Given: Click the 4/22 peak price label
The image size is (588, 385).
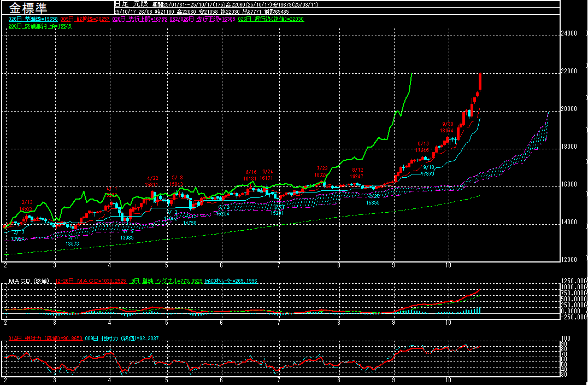Looking at the screenshot, I should coord(152,182).
